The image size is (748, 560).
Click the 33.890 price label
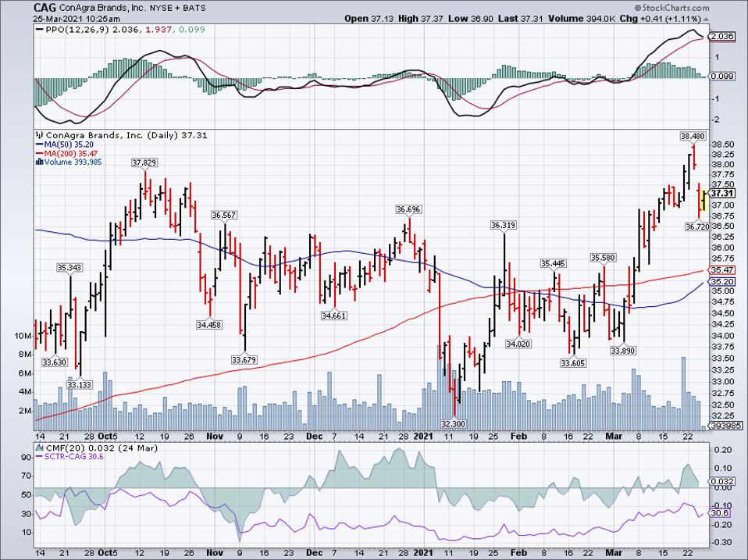(x=623, y=351)
